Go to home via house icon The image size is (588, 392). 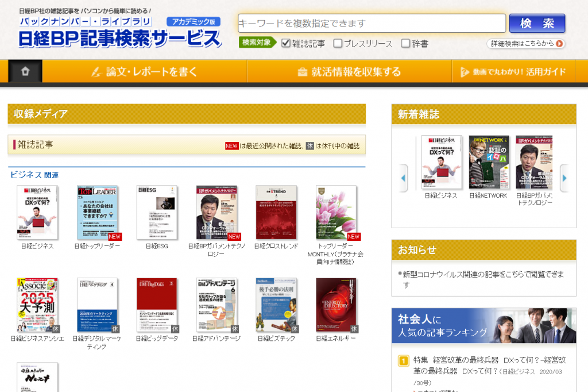point(25,71)
